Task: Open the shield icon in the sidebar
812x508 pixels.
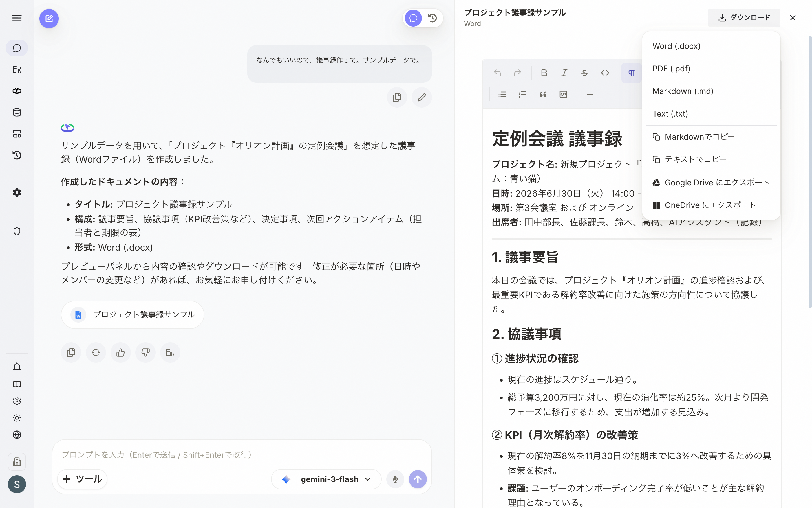Action: (x=17, y=231)
